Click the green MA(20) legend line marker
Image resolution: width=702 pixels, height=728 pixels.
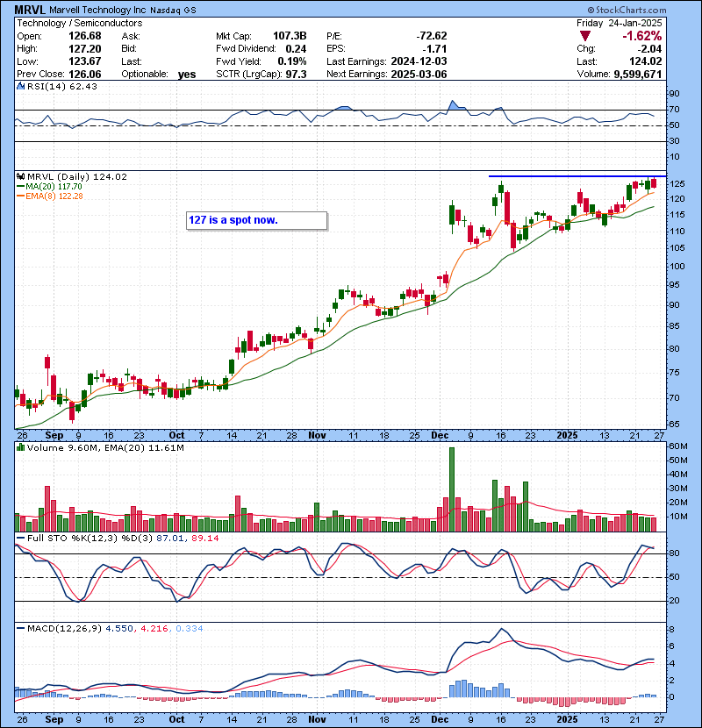pyautogui.click(x=21, y=187)
